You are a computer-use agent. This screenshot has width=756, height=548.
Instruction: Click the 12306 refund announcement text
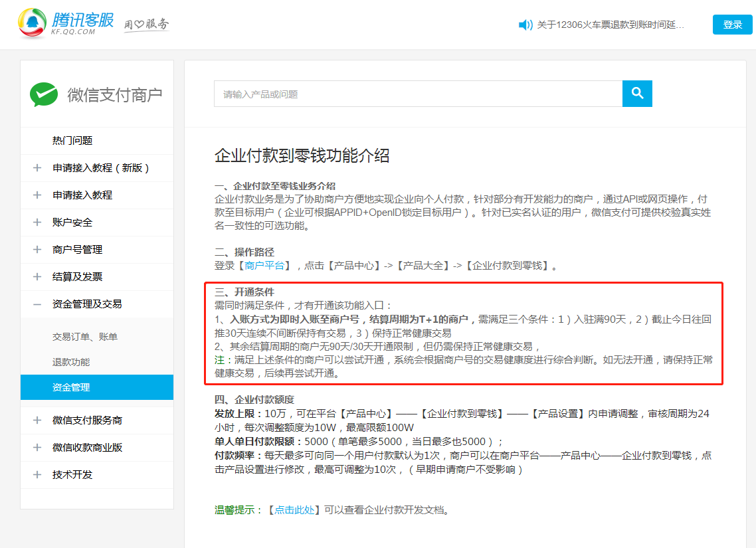610,25
